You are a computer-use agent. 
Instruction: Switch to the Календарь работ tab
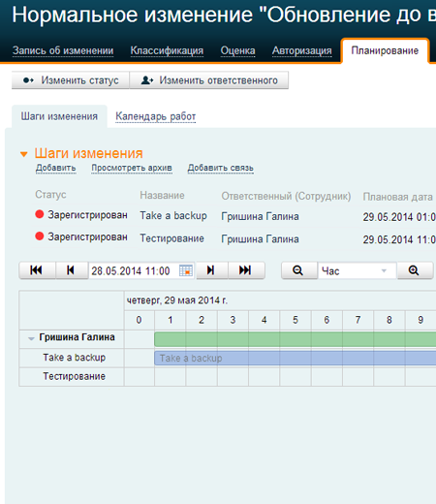click(156, 116)
